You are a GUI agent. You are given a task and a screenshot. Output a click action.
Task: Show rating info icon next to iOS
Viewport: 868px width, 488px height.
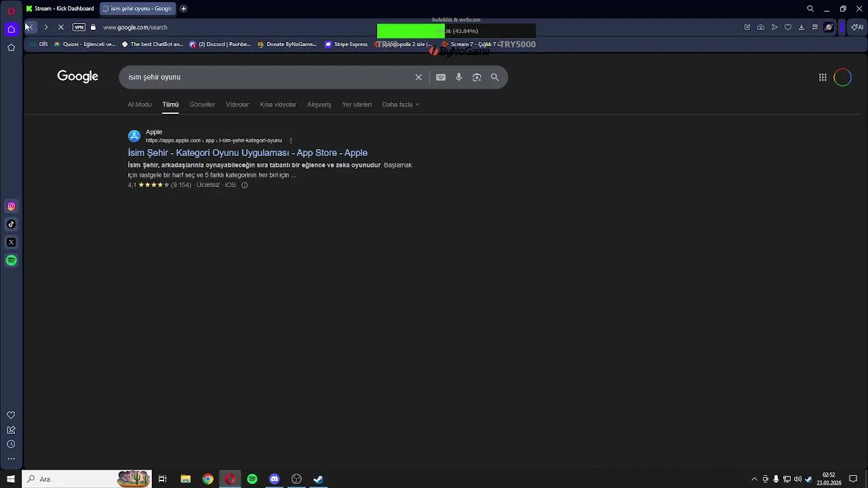click(x=245, y=185)
